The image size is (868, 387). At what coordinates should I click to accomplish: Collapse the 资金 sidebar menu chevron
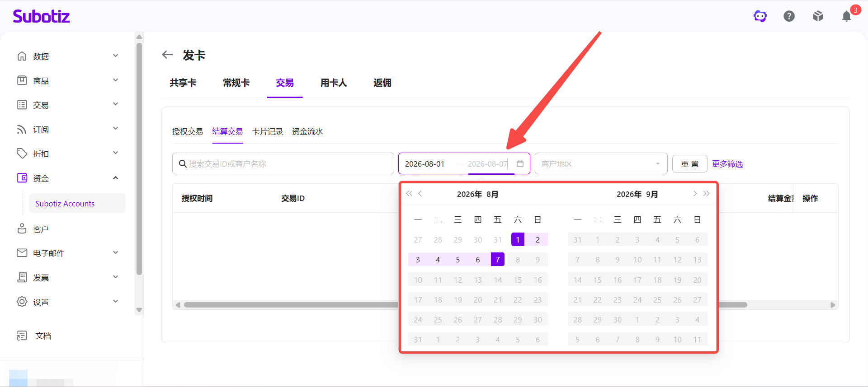115,178
